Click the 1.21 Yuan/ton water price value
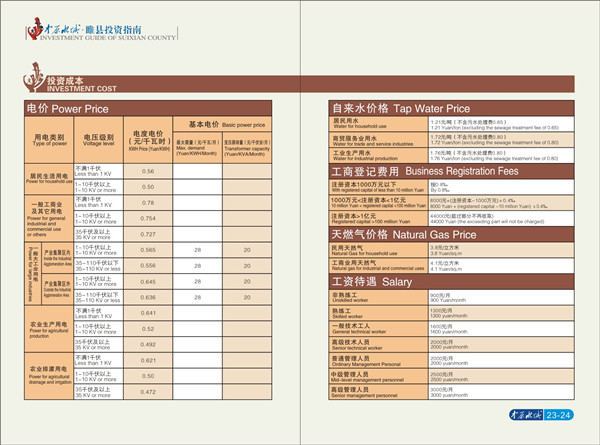 coord(501,124)
